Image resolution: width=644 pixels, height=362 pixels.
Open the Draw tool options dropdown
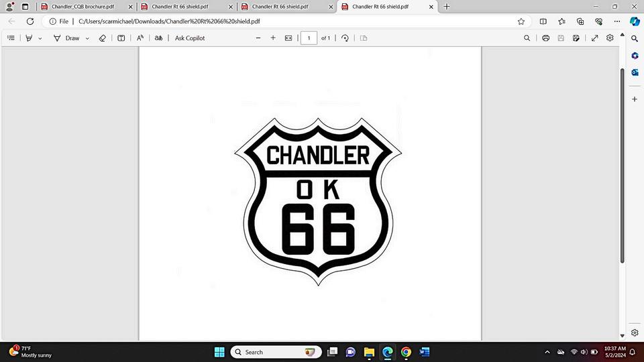click(87, 38)
